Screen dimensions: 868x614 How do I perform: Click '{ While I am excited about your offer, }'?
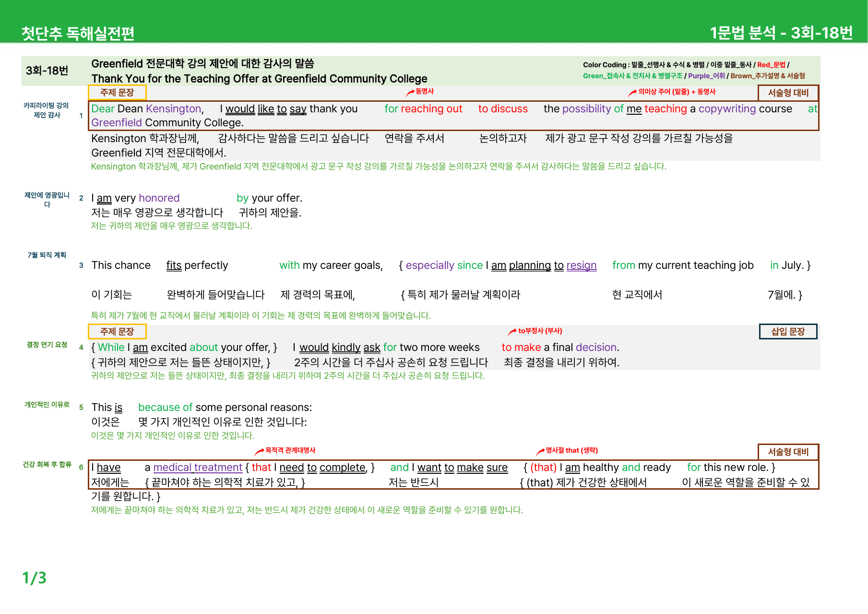click(184, 348)
